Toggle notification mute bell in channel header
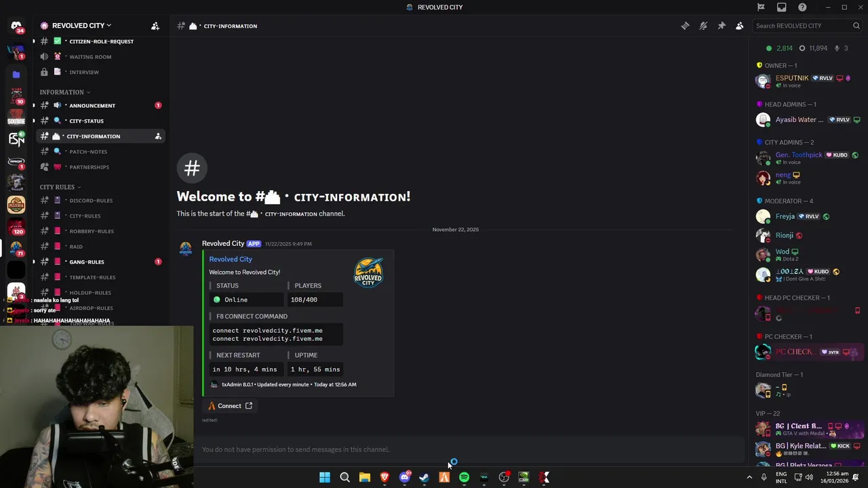The height and width of the screenshot is (488, 868). 703,26
